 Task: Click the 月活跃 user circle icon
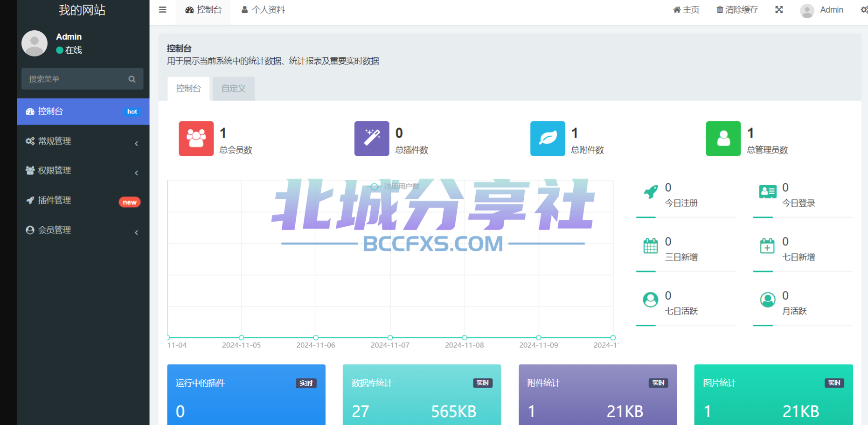point(768,300)
